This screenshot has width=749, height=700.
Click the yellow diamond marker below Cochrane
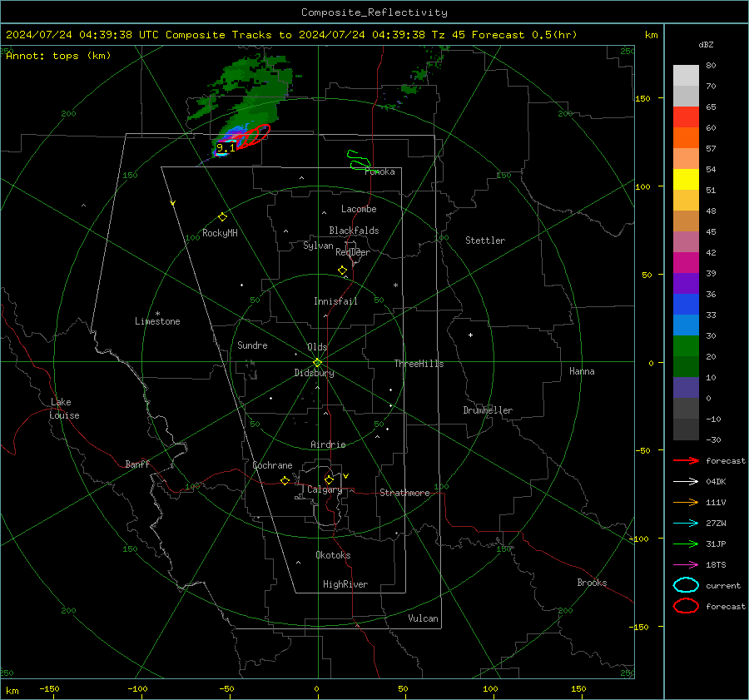point(285,480)
